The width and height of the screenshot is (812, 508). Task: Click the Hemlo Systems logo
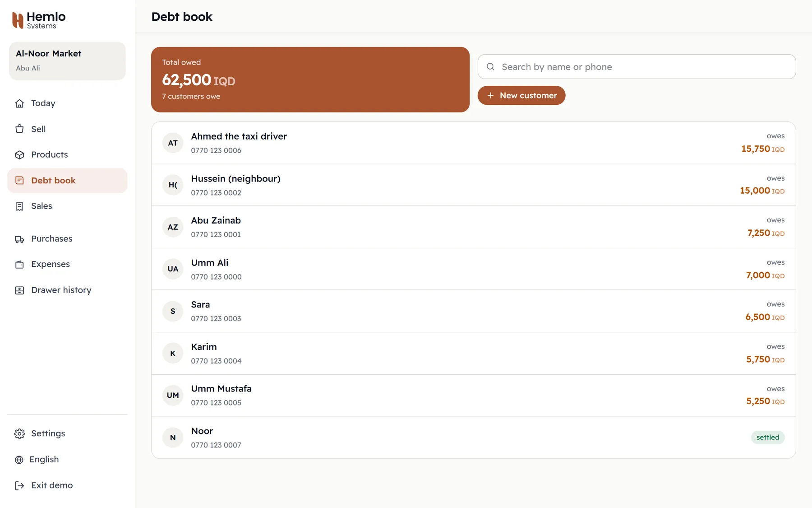pyautogui.click(x=39, y=20)
